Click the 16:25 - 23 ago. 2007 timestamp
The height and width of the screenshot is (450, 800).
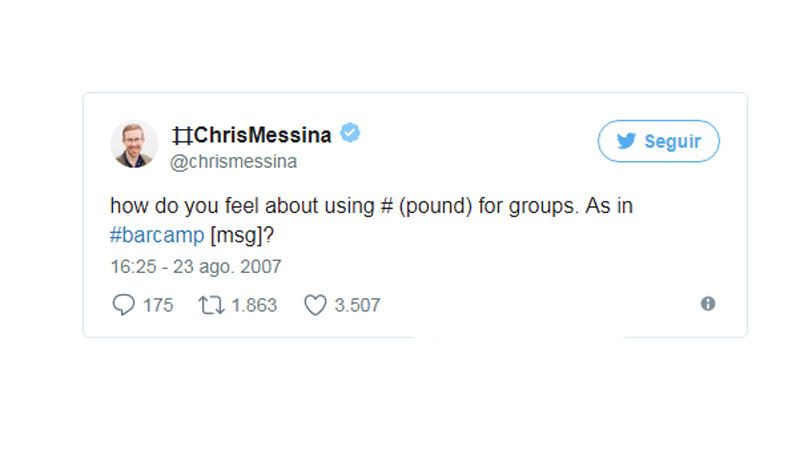[x=196, y=267]
